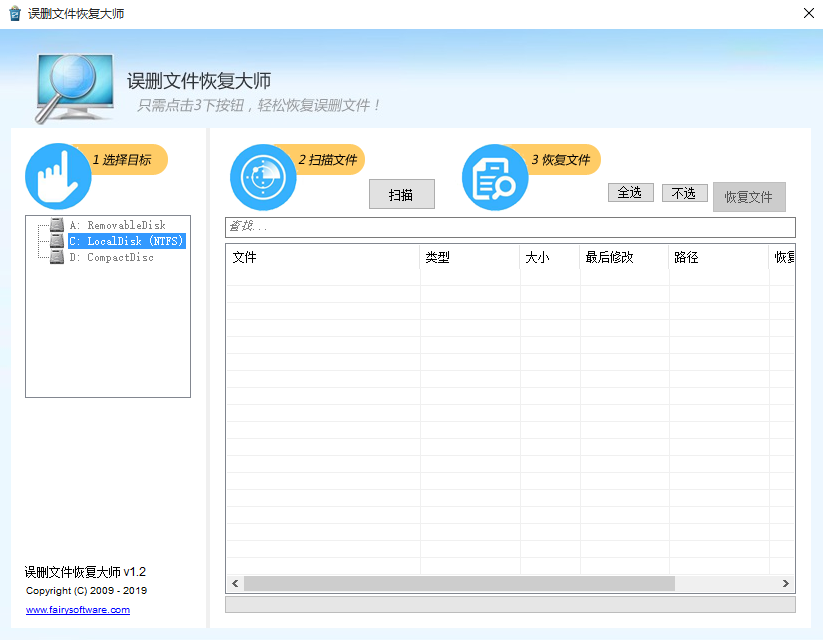
Task: Click 全选 to select all files
Action: coord(631,192)
